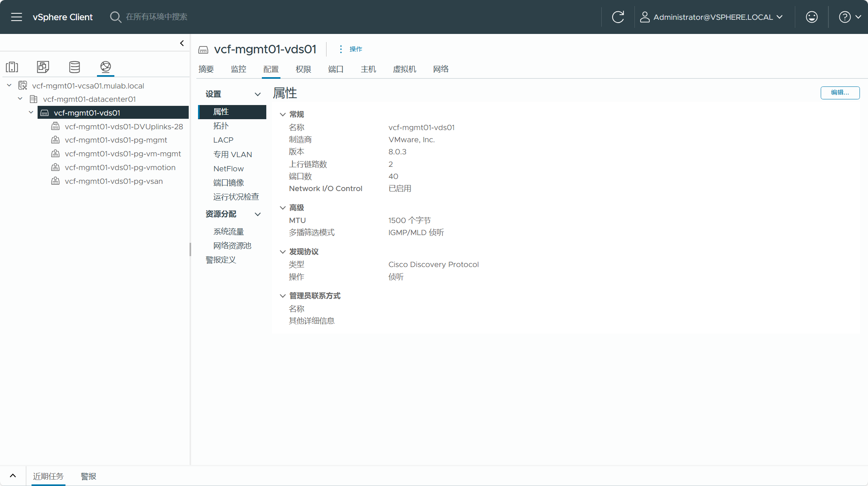The height and width of the screenshot is (486, 868).
Task: Open the hamburger main menu
Action: point(16,17)
